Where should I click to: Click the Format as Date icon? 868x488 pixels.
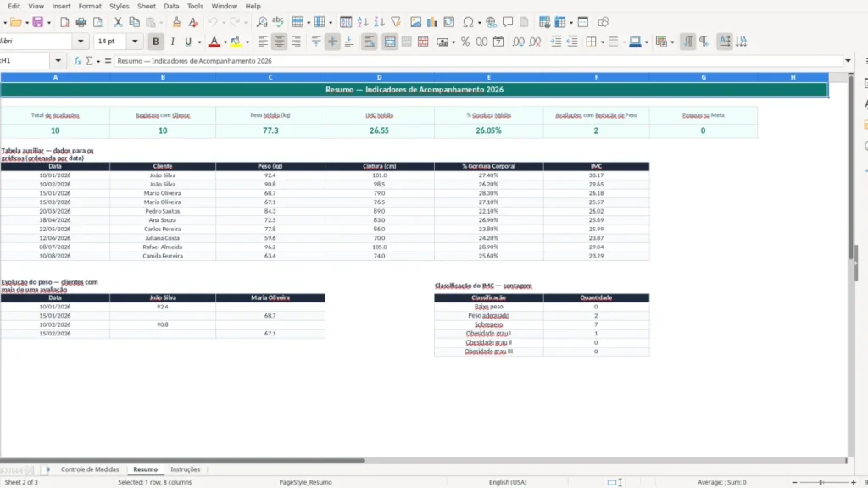pos(498,42)
